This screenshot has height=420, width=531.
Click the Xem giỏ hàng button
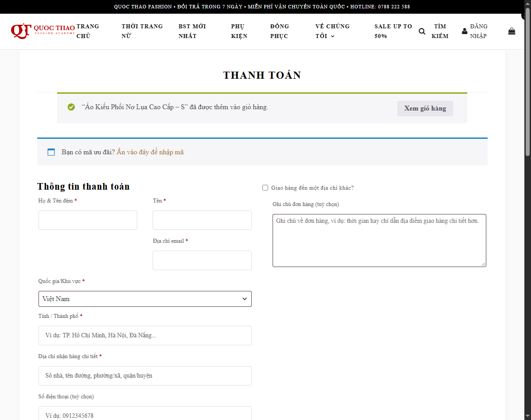pos(425,108)
